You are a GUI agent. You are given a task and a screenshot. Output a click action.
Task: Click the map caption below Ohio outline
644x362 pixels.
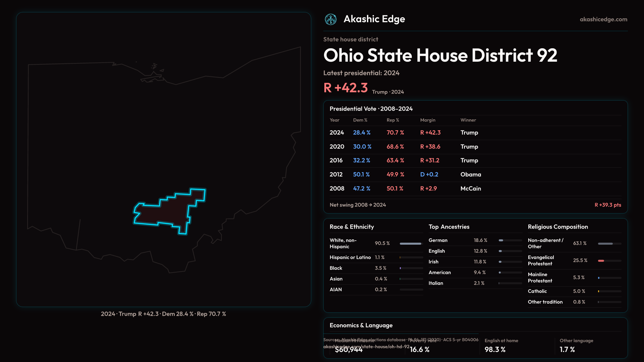163,314
